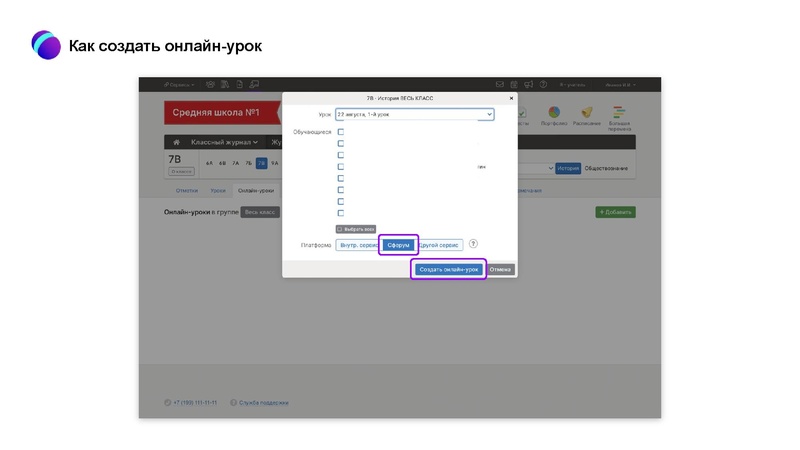This screenshot has width=800, height=450.
Task: Close the dialog with the X icon
Action: (x=511, y=98)
